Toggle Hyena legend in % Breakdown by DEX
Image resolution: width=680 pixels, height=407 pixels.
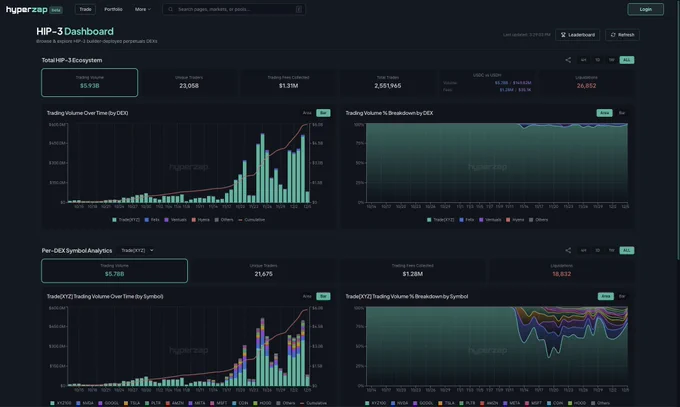click(515, 220)
